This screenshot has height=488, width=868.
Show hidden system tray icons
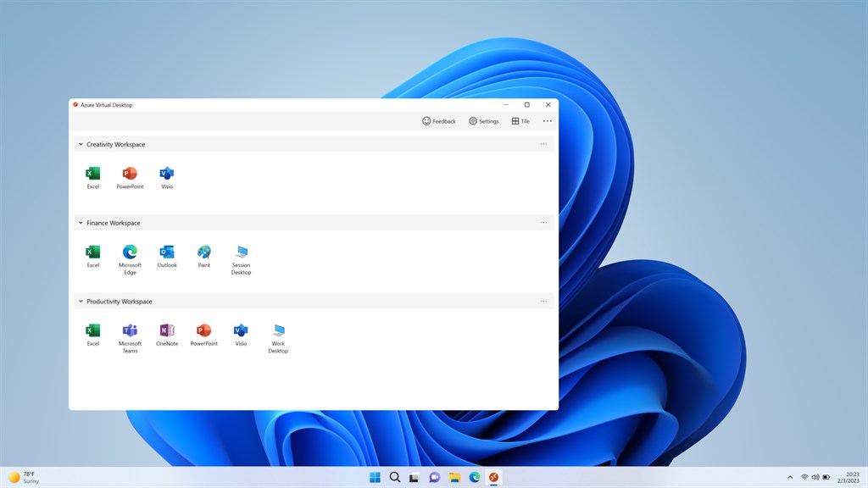pos(790,477)
